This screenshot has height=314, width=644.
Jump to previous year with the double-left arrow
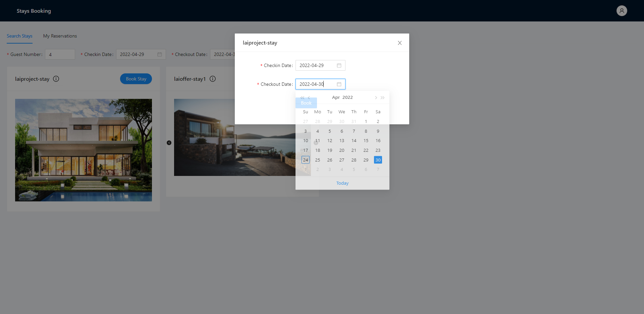pyautogui.click(x=302, y=98)
